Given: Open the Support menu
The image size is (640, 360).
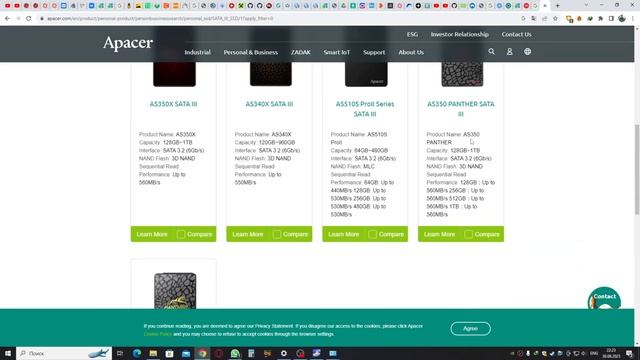Looking at the screenshot, I should [374, 52].
